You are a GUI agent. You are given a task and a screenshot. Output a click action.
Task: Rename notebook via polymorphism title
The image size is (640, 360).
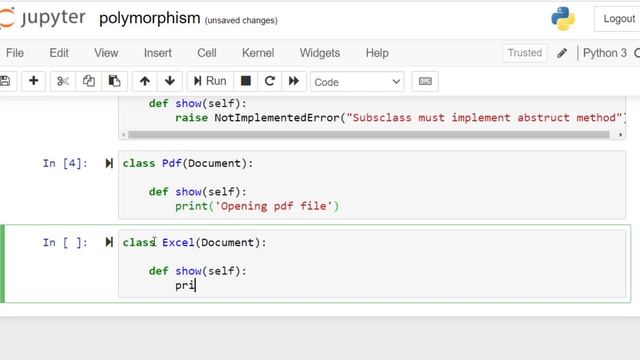(150, 18)
